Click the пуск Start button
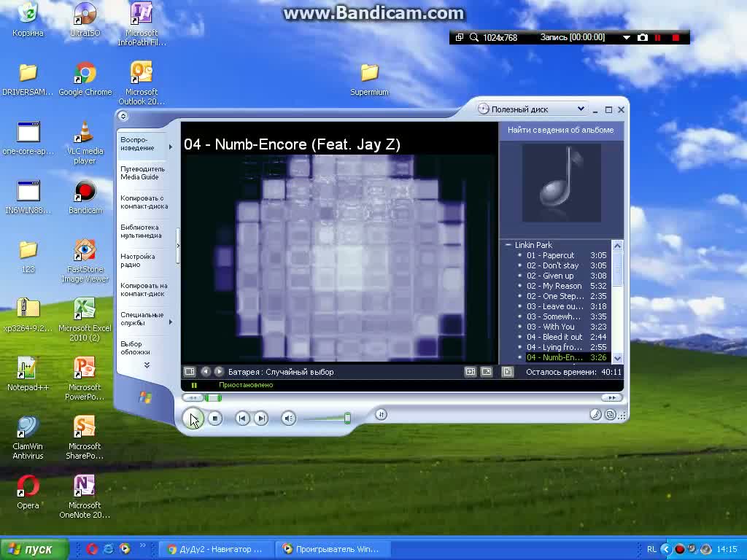Image resolution: width=747 pixels, height=560 pixels. click(x=34, y=549)
